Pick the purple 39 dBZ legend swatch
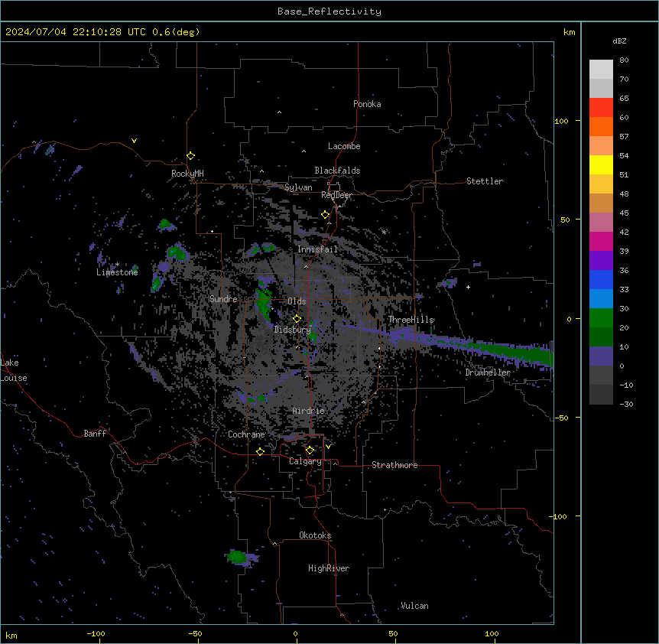The height and width of the screenshot is (644, 659). click(601, 260)
